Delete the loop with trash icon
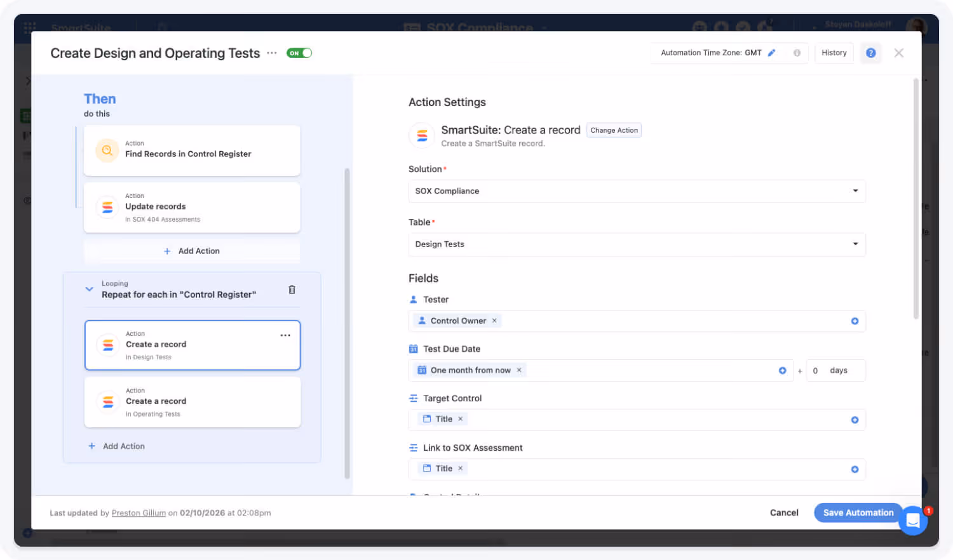 coord(292,290)
